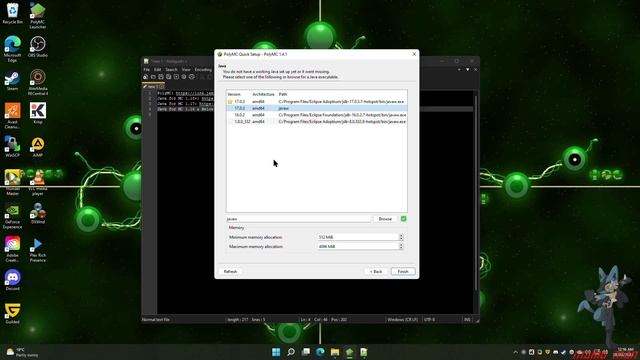Click Print icon in Notepad++ toolbar

pyautogui.click(x=192, y=77)
